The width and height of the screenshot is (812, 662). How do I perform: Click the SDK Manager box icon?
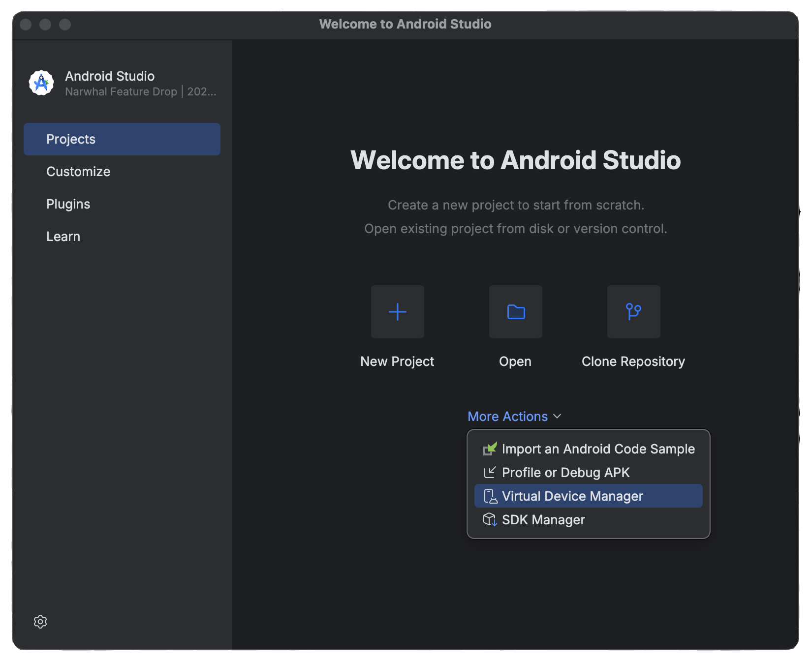[490, 519]
